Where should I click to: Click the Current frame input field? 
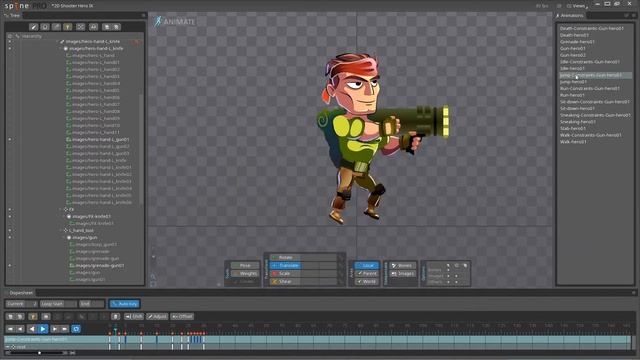pyautogui.click(x=22, y=304)
